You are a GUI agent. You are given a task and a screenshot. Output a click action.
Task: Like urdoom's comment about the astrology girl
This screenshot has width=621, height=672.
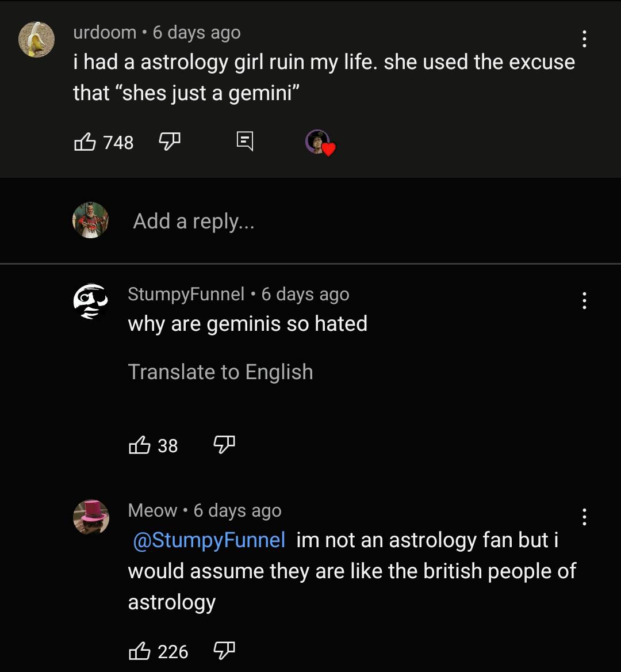(x=85, y=142)
